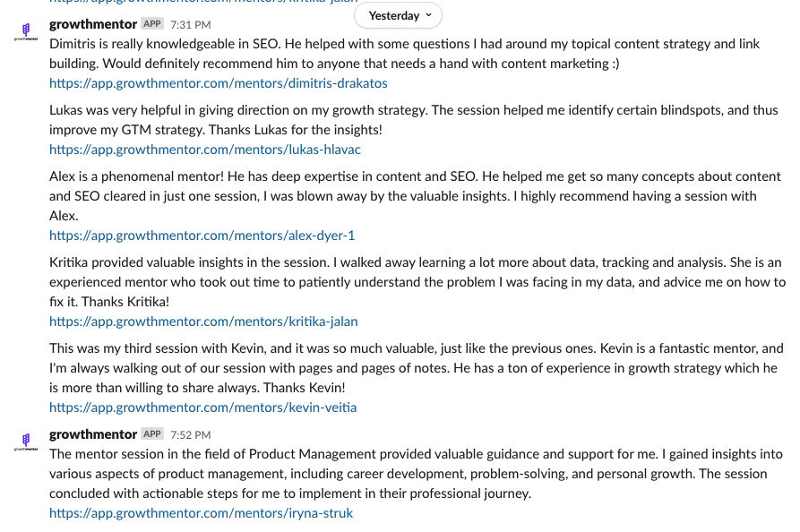Screen dimensions: 800x532
Task: Follow the alex-dyer-1 mentor link
Action: point(202,236)
